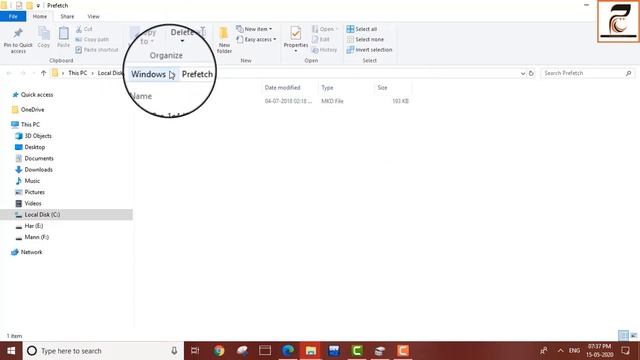This screenshot has width=640, height=360.
Task: Go up one folder level arrow
Action: click(x=44, y=73)
